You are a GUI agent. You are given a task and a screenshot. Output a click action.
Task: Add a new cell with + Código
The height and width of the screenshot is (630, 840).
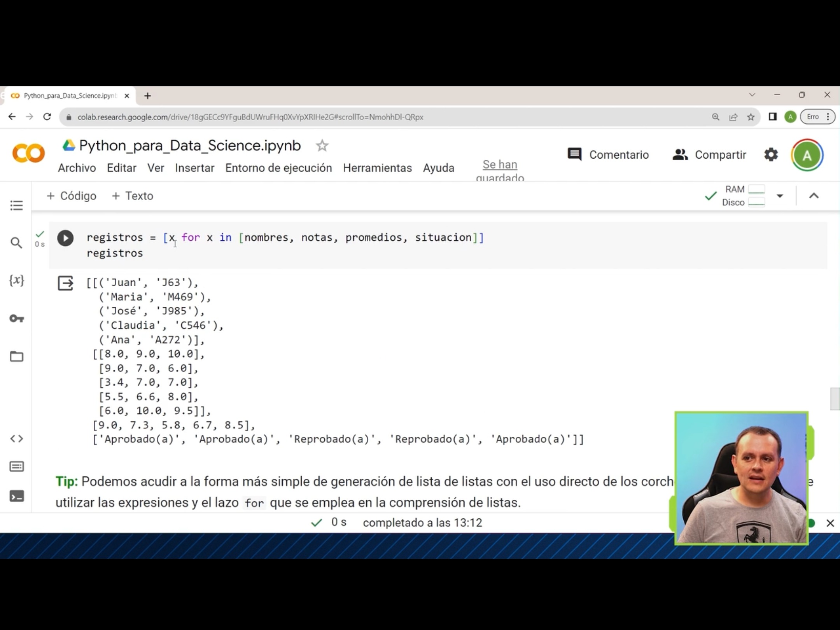(x=72, y=196)
